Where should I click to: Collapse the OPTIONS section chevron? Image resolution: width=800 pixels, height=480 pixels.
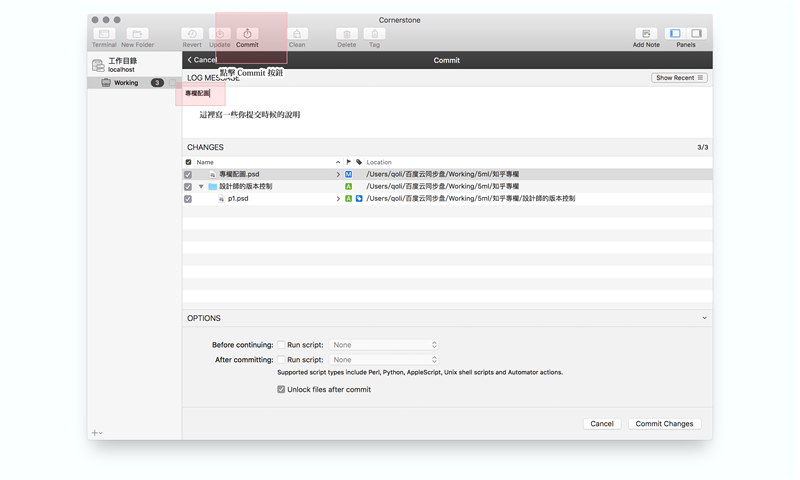704,318
